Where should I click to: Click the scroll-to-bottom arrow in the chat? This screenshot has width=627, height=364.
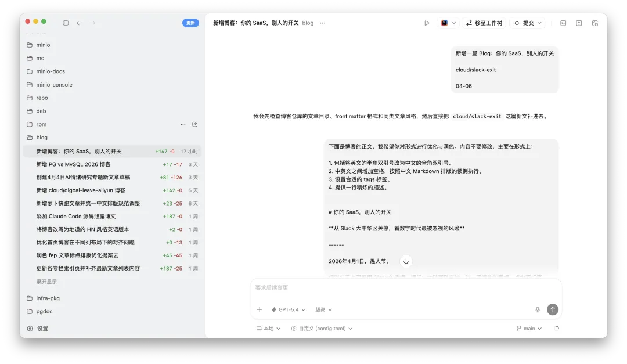(406, 261)
